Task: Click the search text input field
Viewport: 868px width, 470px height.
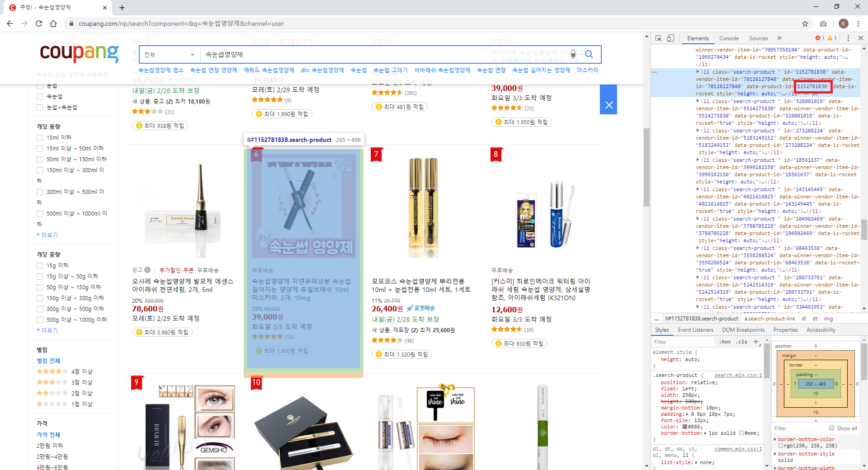Action: coord(384,55)
